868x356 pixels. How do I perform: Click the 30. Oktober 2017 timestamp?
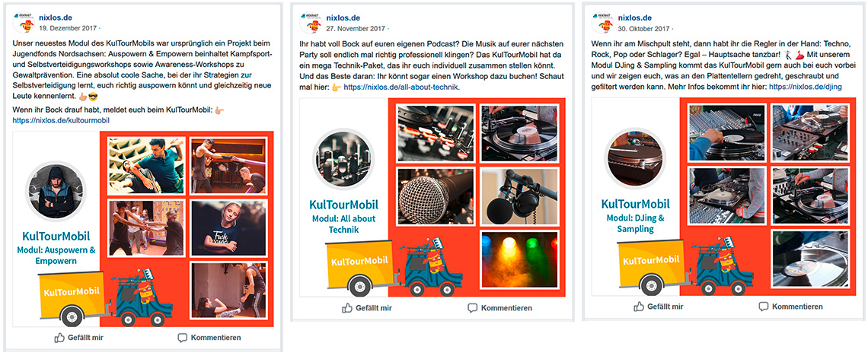[x=645, y=28]
